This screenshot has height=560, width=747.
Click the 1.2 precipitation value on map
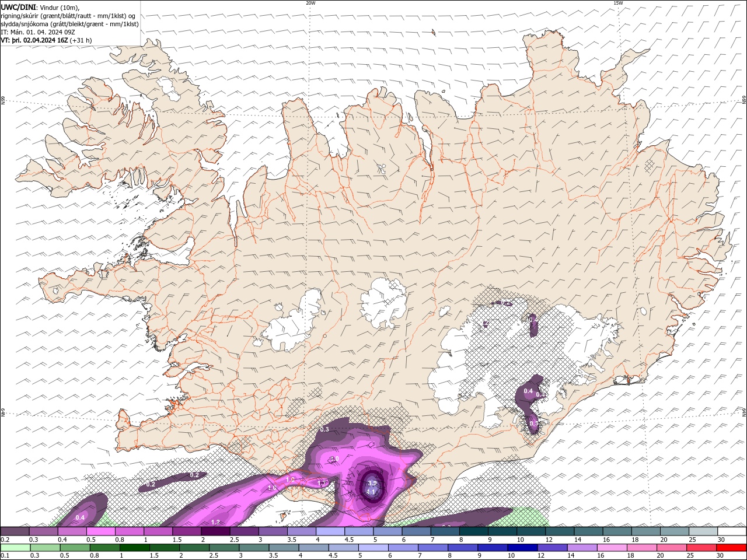pyautogui.click(x=215, y=522)
